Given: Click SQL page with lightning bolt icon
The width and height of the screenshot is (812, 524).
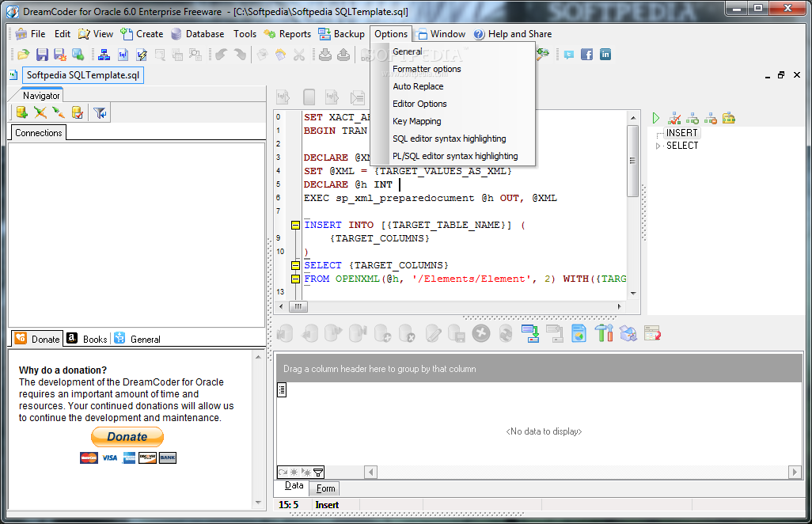Looking at the screenshot, I should (141, 55).
